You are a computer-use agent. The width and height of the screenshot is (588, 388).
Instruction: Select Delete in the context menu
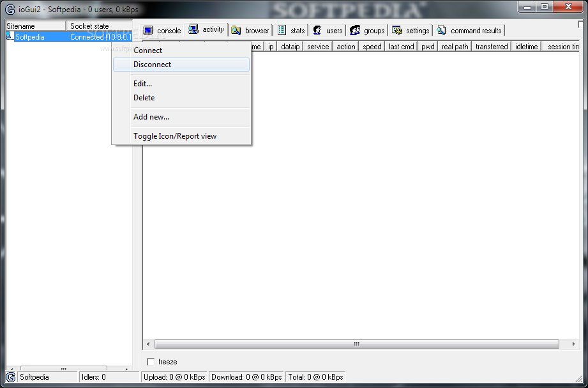(181, 98)
